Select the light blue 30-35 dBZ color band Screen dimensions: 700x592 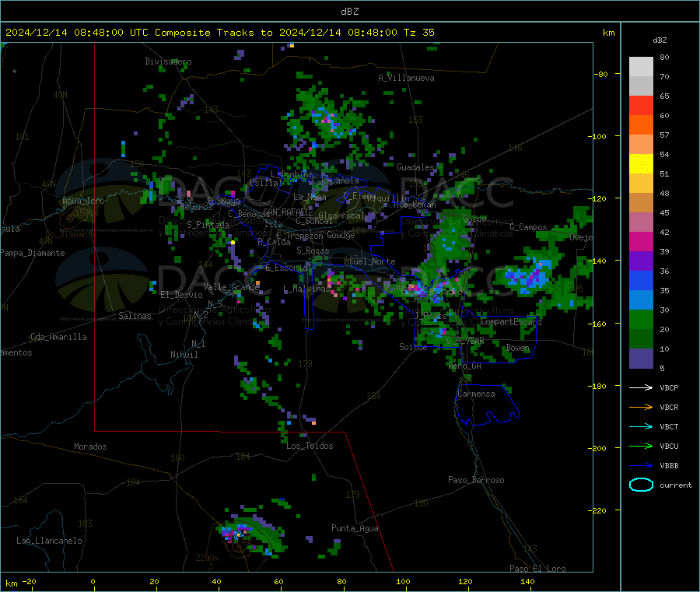click(641, 300)
